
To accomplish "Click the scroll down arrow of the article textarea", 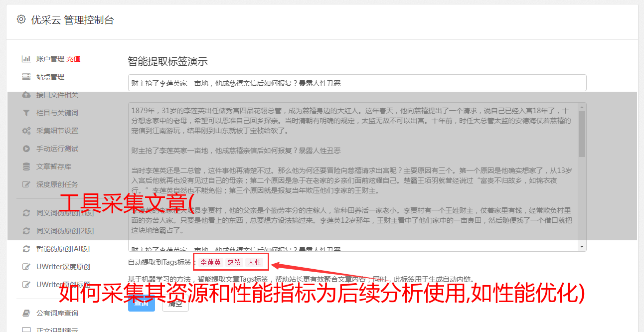I will click(x=582, y=247).
